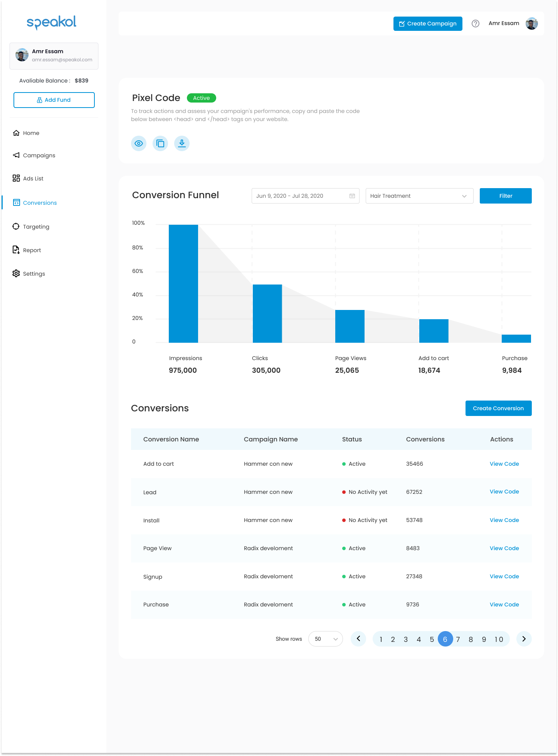View code for Install conversion

(x=504, y=520)
